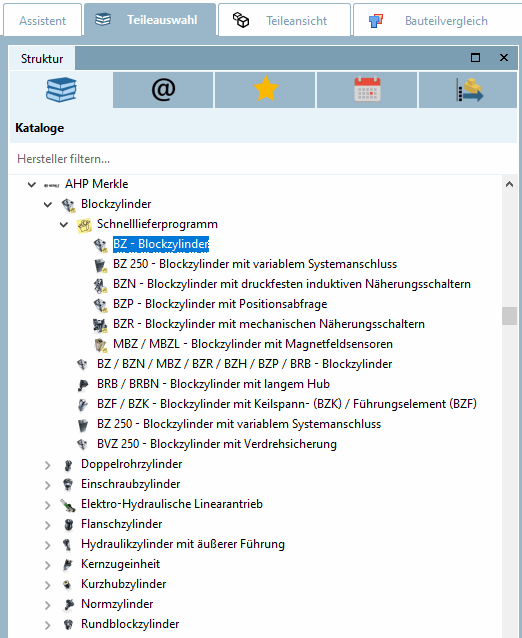The width and height of the screenshot is (522, 638).
Task: Select the highlighted BZ - Blockzylinder row
Action: (x=161, y=244)
